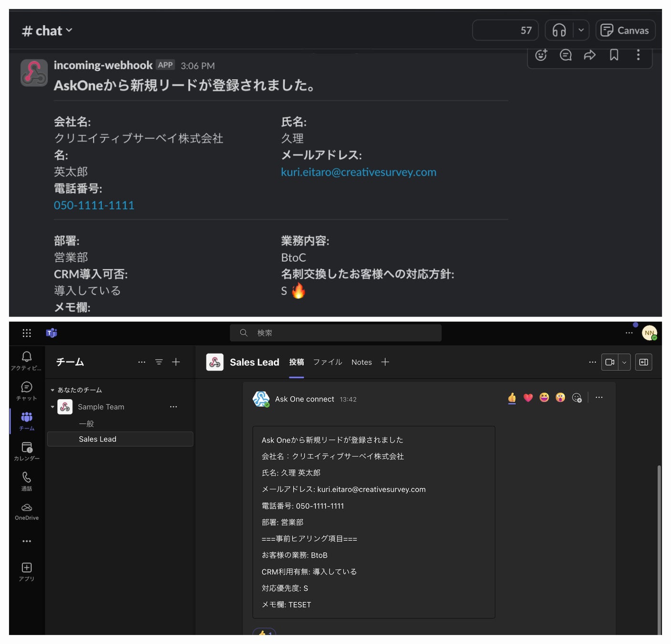671x644 pixels.
Task: Click the Microsoft Teams logo icon
Action: click(52, 333)
